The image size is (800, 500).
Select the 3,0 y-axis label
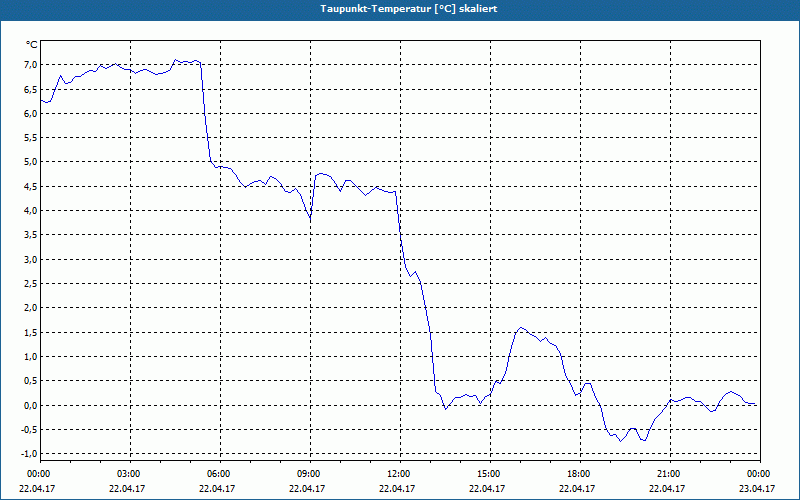point(30,259)
